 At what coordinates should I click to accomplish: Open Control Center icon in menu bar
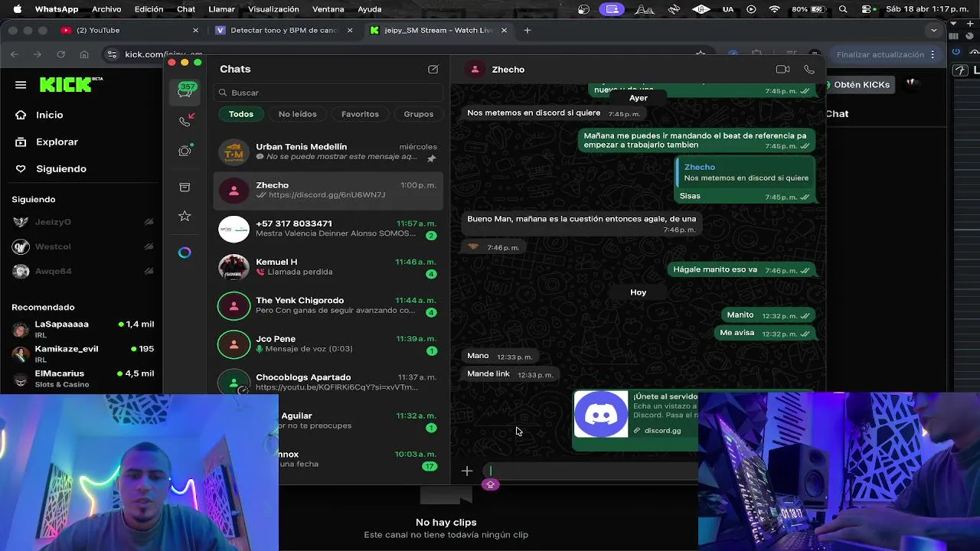pos(867,9)
